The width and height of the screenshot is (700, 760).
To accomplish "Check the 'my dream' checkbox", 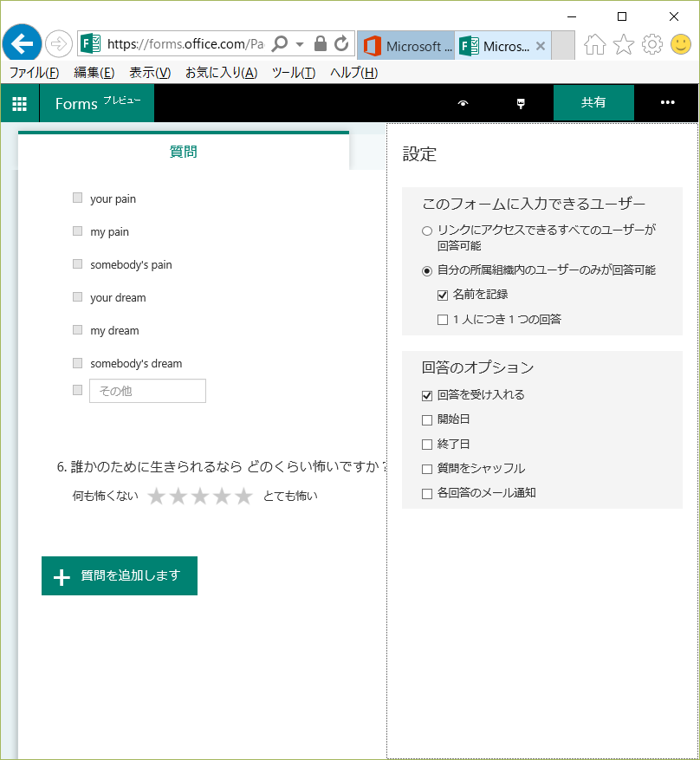I will 77,329.
